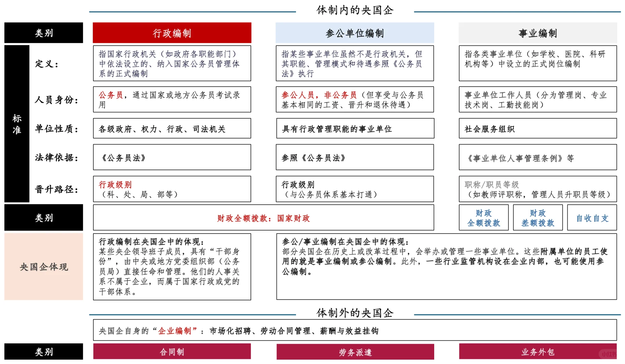Click the blue 自收自支 box
Image resolution: width=625 pixels, height=364 pixels.
click(x=592, y=218)
